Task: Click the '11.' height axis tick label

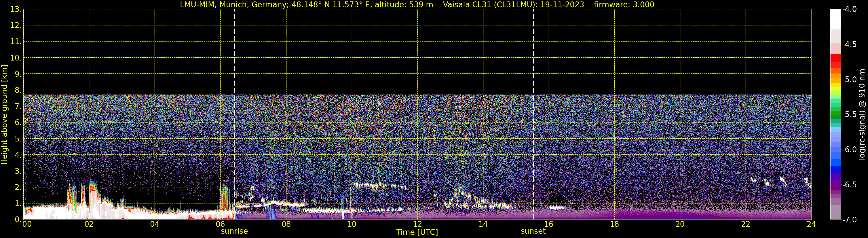Action: [16, 42]
